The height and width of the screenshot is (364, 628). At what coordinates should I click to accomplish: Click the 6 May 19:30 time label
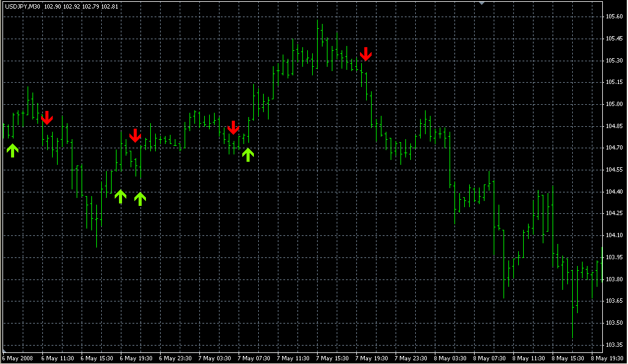[137, 358]
